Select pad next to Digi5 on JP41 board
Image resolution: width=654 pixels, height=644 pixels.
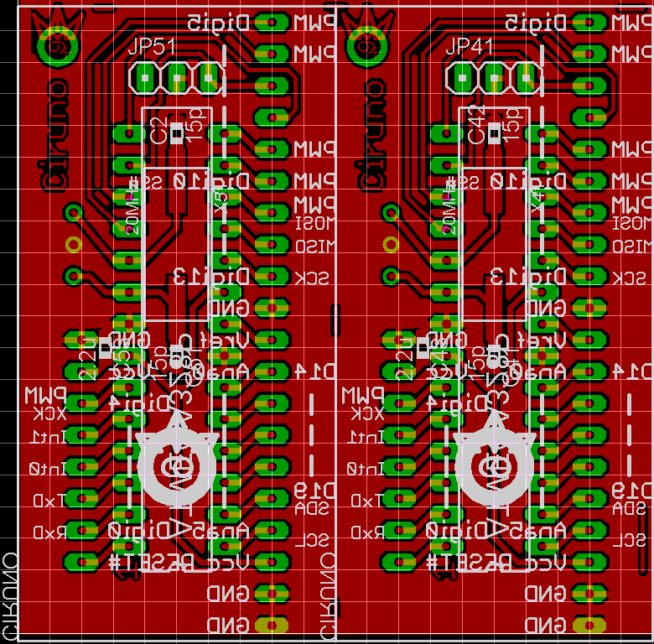pyautogui.click(x=589, y=22)
